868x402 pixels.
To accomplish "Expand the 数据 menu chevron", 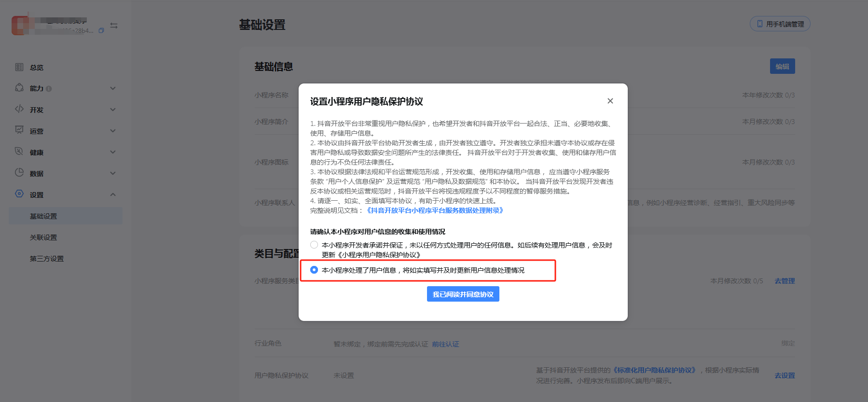I will click(x=113, y=173).
